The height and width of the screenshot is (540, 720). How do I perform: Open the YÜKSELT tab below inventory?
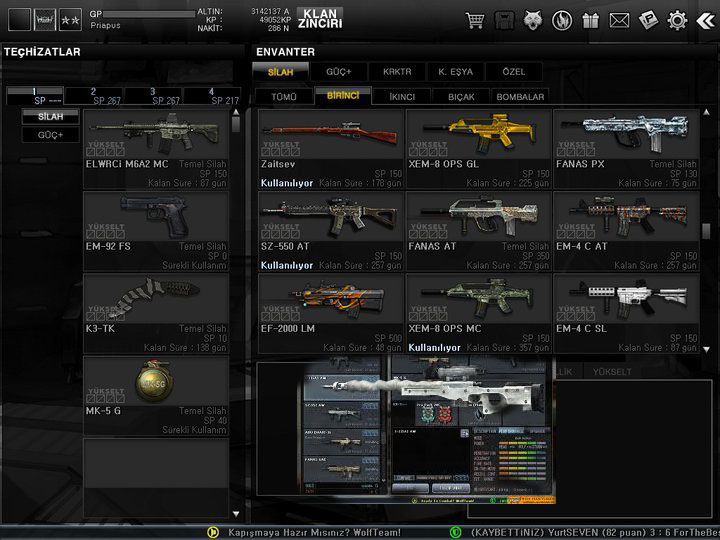pyautogui.click(x=612, y=371)
